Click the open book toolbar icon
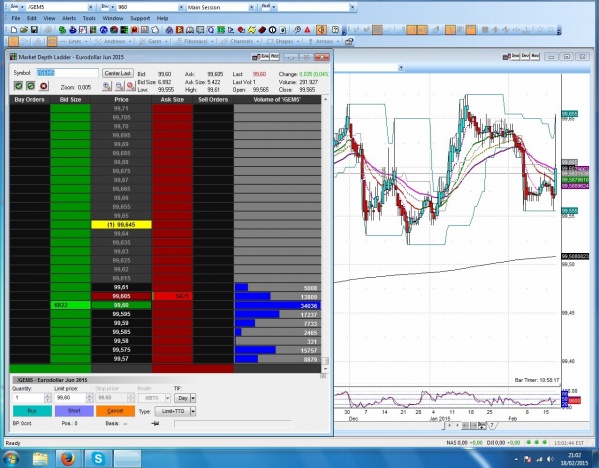This screenshot has height=468, width=599. click(x=190, y=30)
